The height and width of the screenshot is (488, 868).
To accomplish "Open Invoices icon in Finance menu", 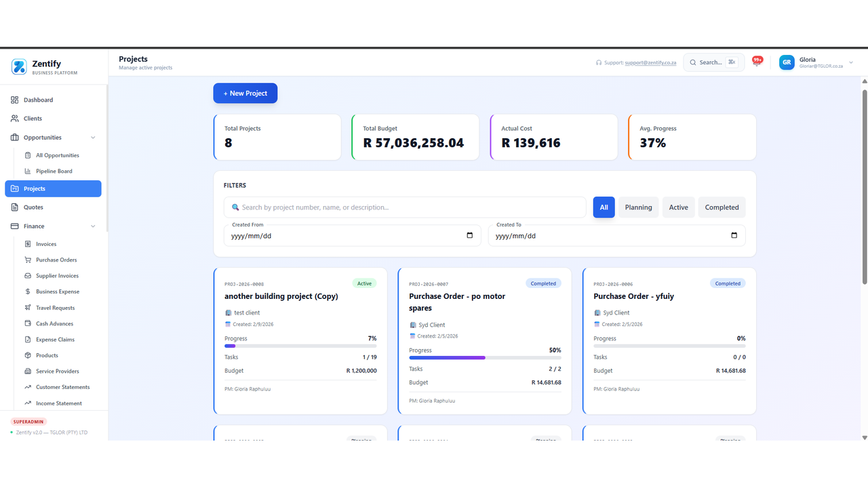I will tap(28, 244).
